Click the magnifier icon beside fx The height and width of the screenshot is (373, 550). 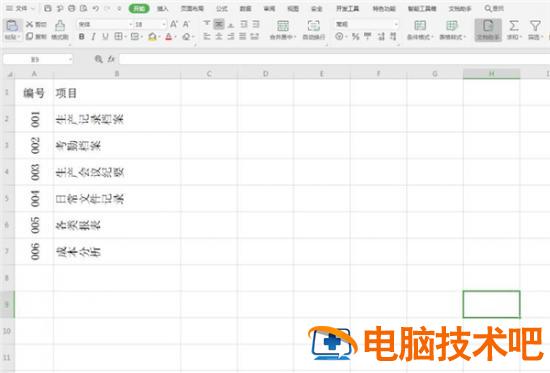99,59
